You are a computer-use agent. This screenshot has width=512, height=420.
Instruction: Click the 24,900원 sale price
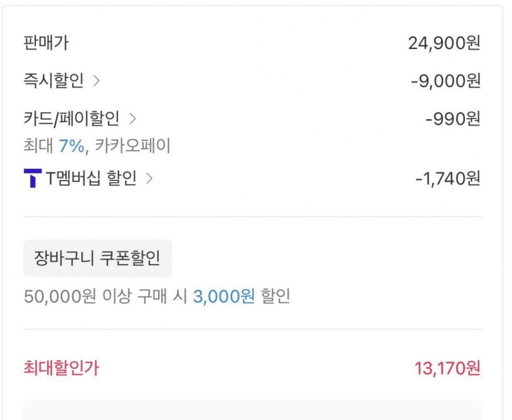coord(444,43)
